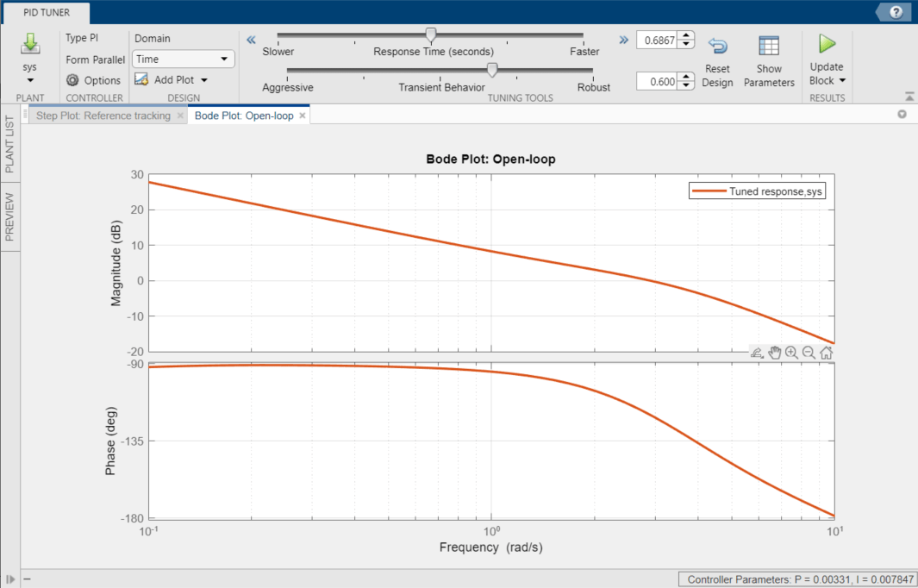Increase the response time value stepper
This screenshot has height=588, width=918.
tap(686, 36)
